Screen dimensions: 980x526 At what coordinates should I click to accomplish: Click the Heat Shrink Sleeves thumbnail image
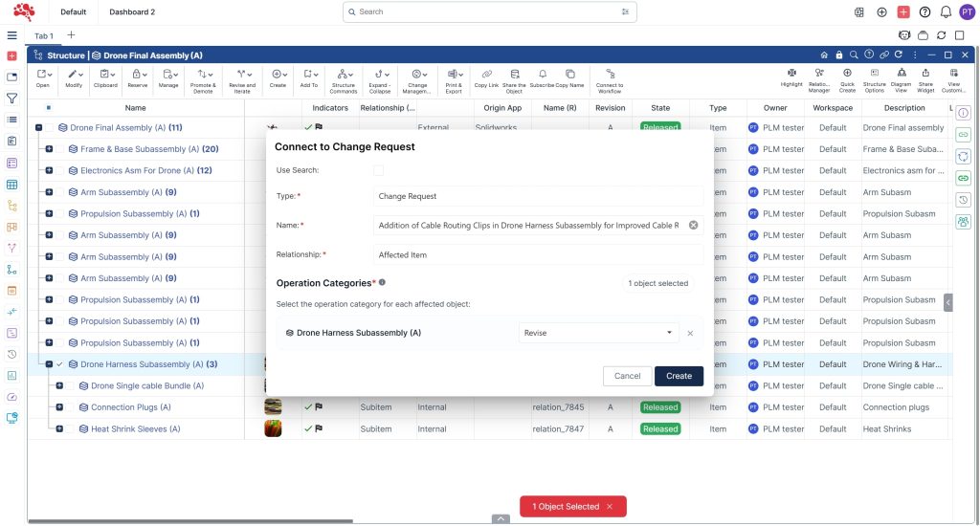point(273,428)
